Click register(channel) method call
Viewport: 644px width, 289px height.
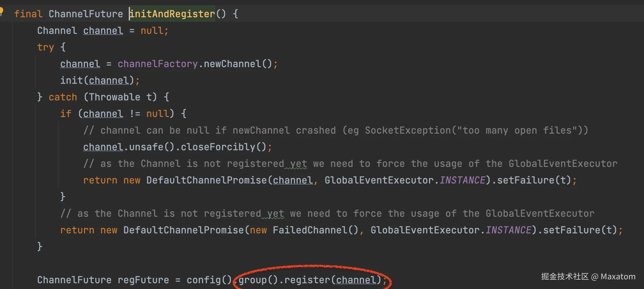click(x=333, y=280)
